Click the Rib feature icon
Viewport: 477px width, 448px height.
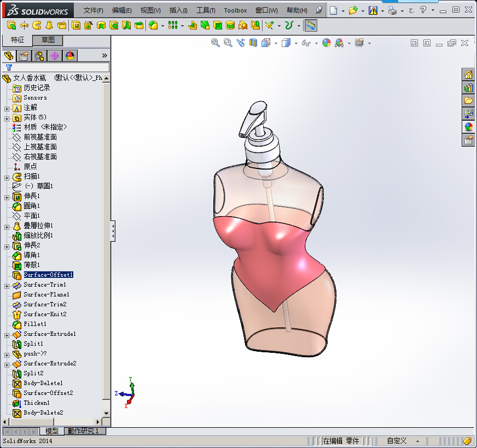[193, 26]
